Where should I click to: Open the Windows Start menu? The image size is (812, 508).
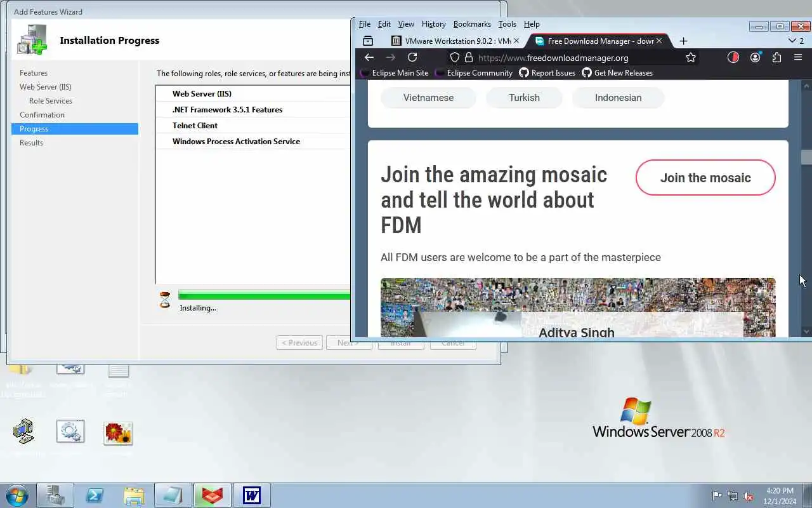point(16,495)
